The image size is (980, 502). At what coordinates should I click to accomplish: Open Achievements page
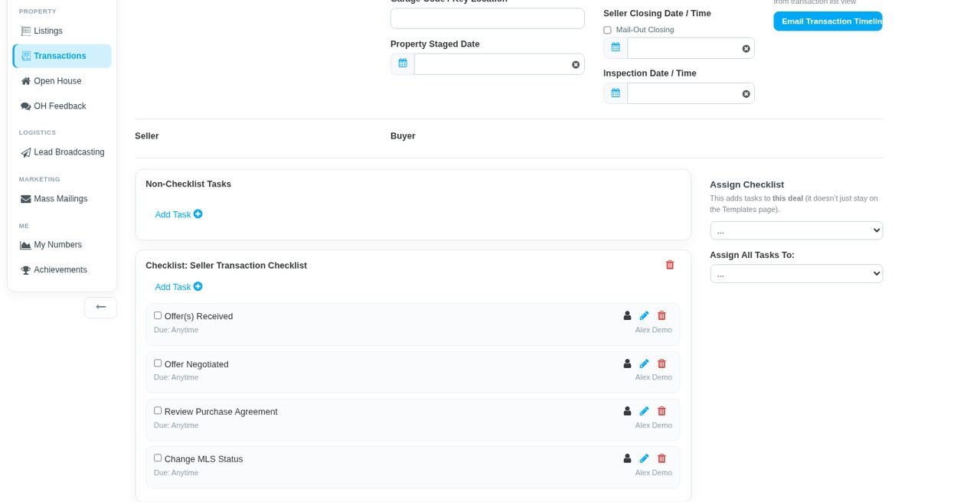tap(62, 270)
